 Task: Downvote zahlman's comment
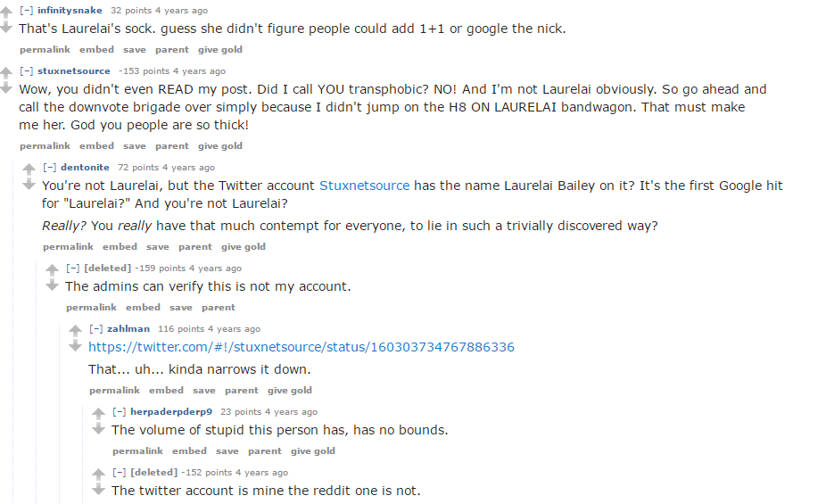[75, 345]
